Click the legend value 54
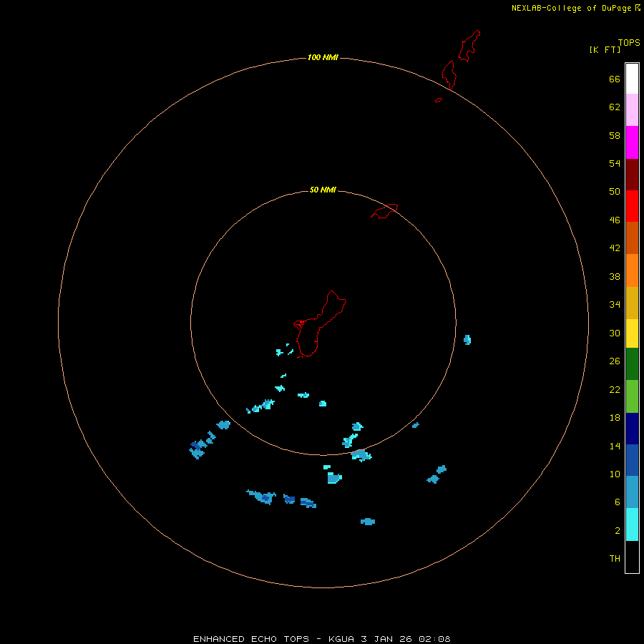This screenshot has width=644, height=644. (615, 163)
